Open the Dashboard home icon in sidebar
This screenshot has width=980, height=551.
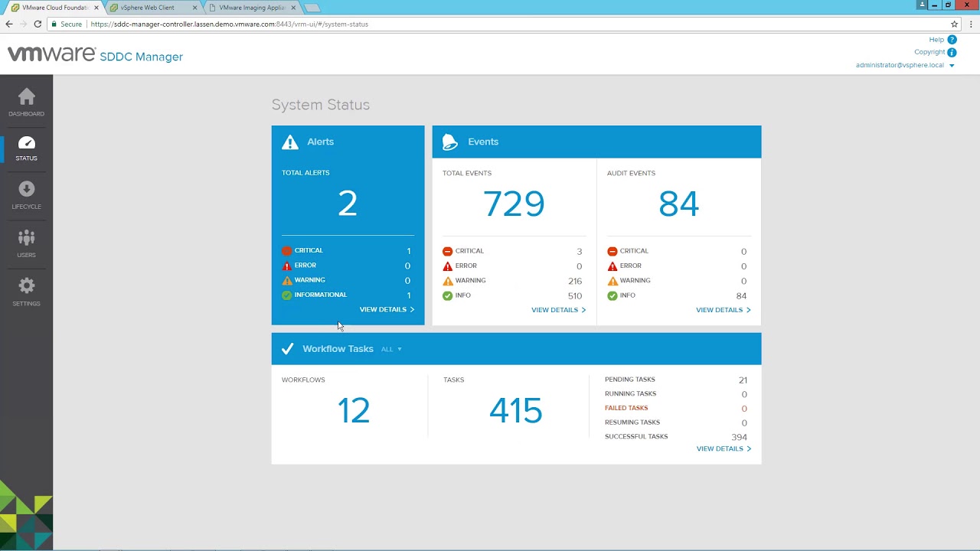coord(26,97)
